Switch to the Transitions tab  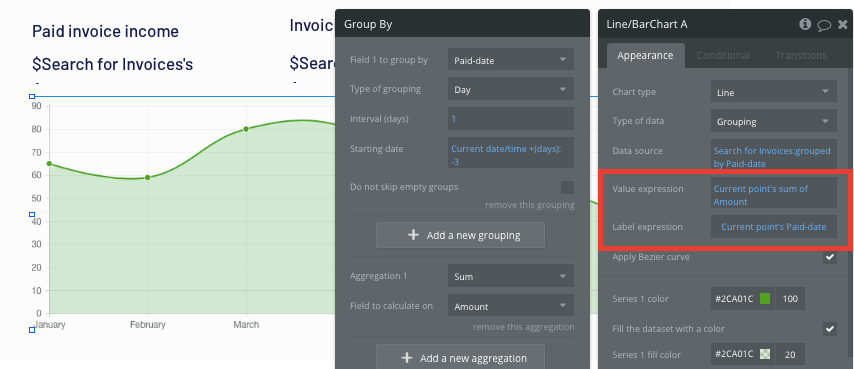tap(801, 56)
